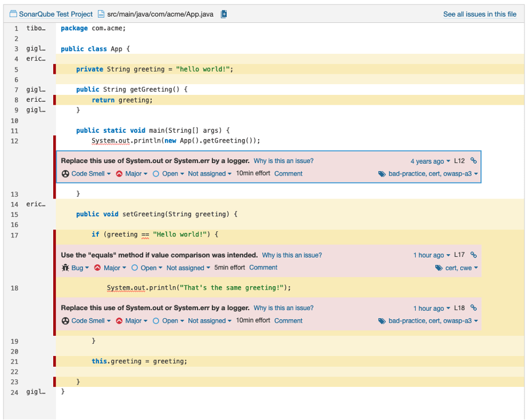
Task: Open the Open status dropdown in L18 issue
Action: 173,320
